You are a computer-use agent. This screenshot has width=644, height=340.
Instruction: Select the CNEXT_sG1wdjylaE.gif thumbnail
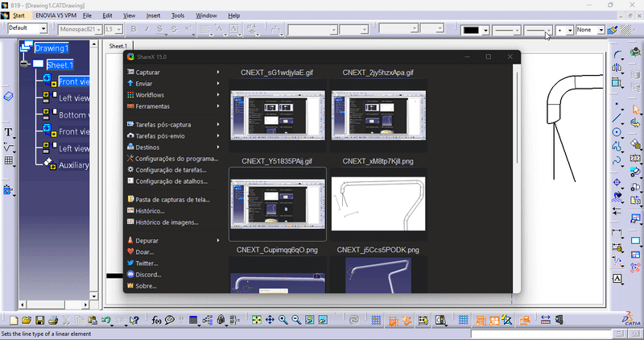pos(278,115)
